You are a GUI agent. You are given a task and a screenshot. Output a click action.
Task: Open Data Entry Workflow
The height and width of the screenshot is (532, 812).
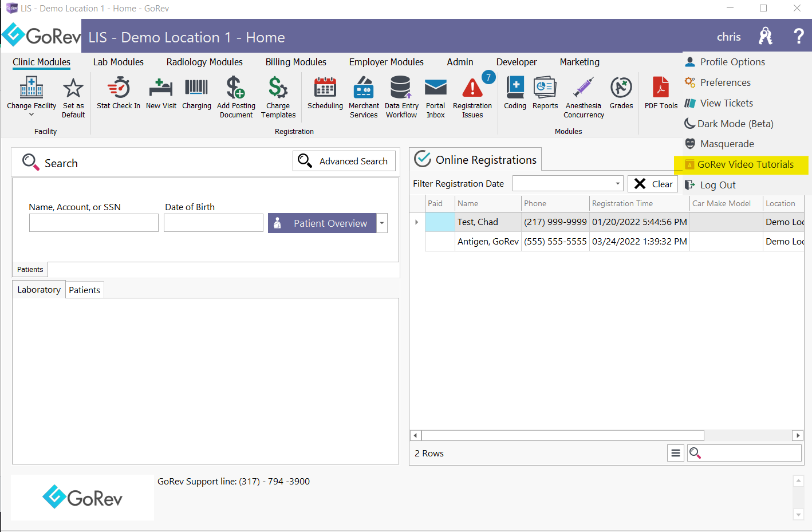click(x=401, y=97)
